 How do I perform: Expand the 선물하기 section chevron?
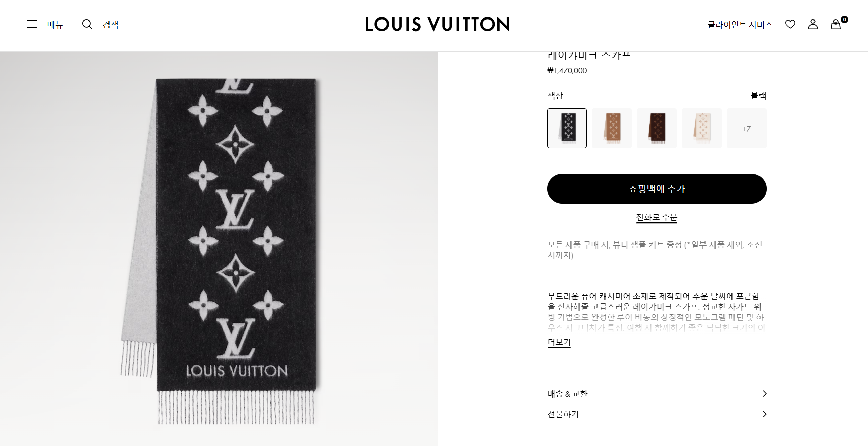tap(764, 414)
